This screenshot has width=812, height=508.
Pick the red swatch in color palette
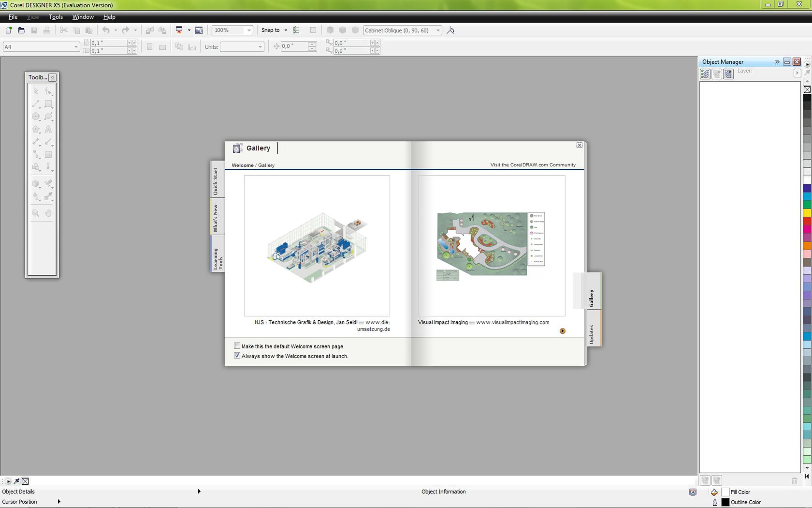coord(807,221)
